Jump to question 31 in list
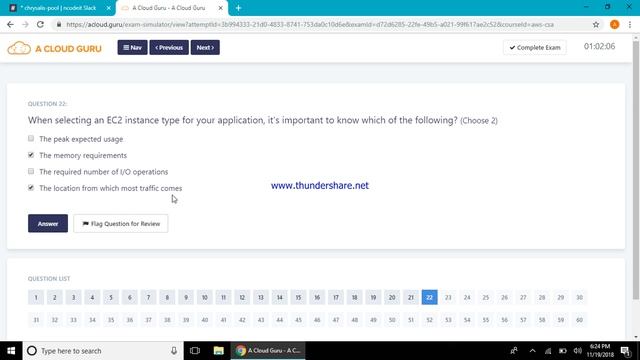Viewport: 640px width, 360px height. coord(36,320)
